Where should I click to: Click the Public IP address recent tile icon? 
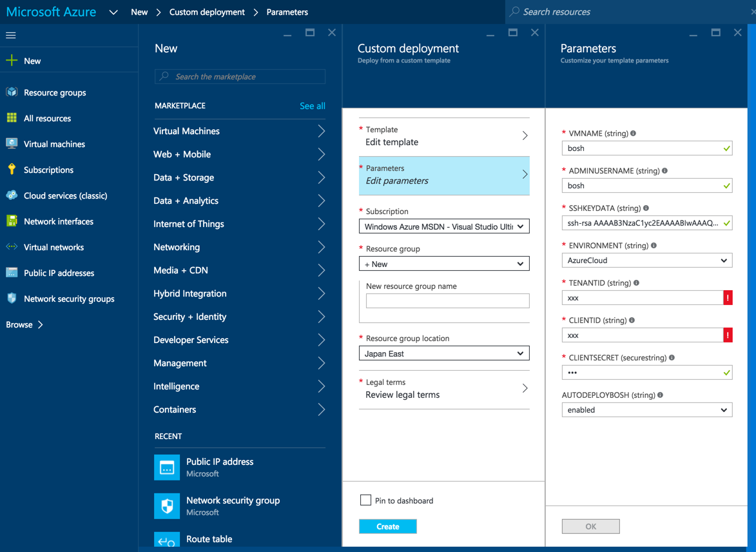pos(167,467)
